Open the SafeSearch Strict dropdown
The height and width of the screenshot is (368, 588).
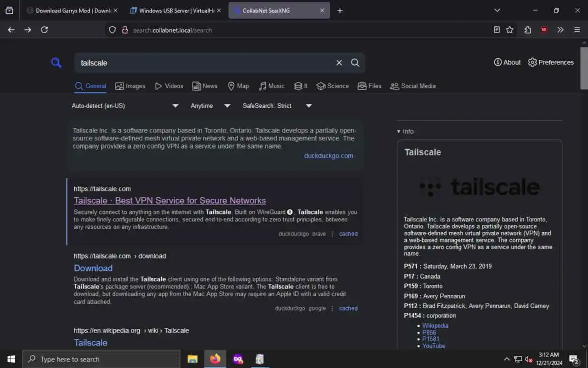277,106
